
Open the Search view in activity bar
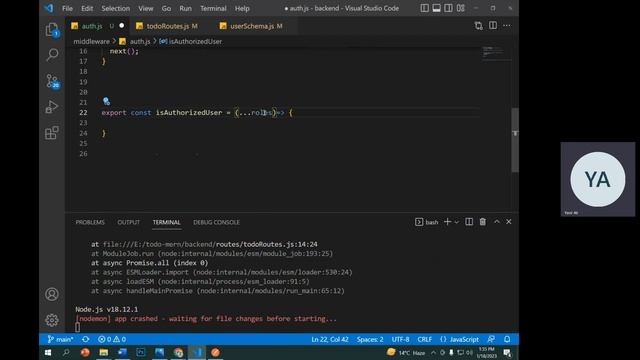(x=52, y=55)
